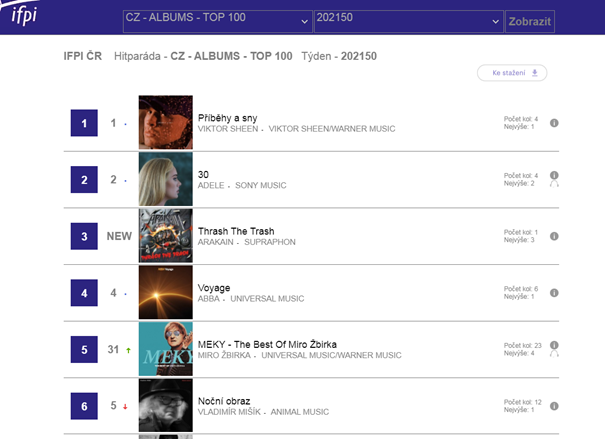Click ADELE artist name
The width and height of the screenshot is (605, 439).
click(x=211, y=186)
